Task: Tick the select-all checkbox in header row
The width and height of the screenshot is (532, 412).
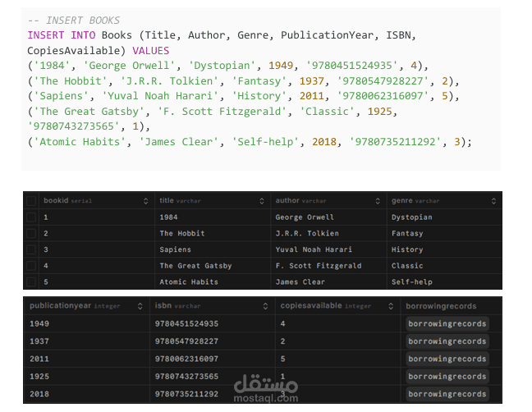Action: (x=31, y=201)
